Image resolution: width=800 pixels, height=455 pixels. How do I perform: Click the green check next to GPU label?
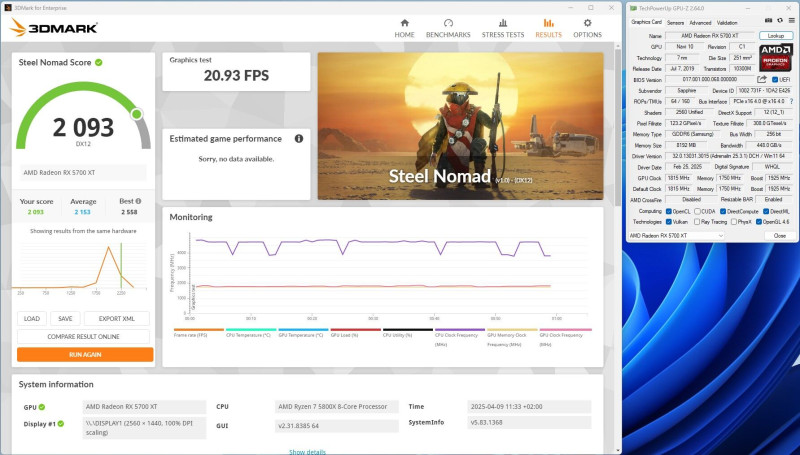click(42, 407)
